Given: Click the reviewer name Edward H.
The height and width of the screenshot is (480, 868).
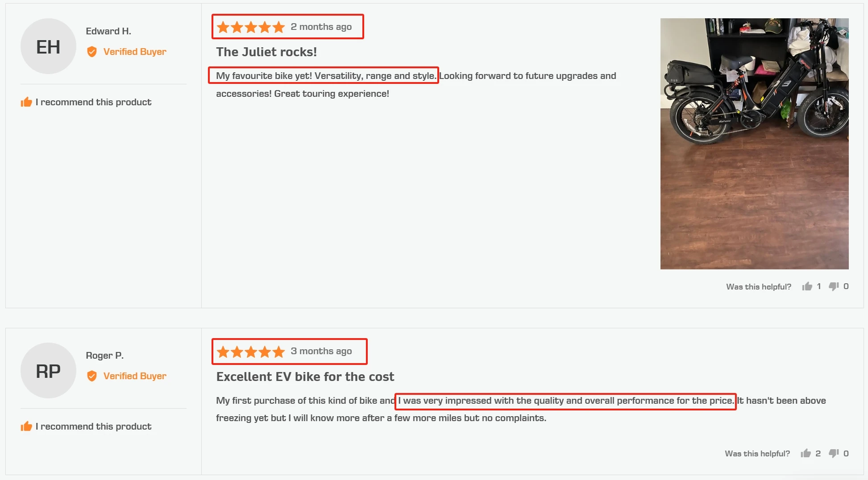Looking at the screenshot, I should pyautogui.click(x=108, y=31).
